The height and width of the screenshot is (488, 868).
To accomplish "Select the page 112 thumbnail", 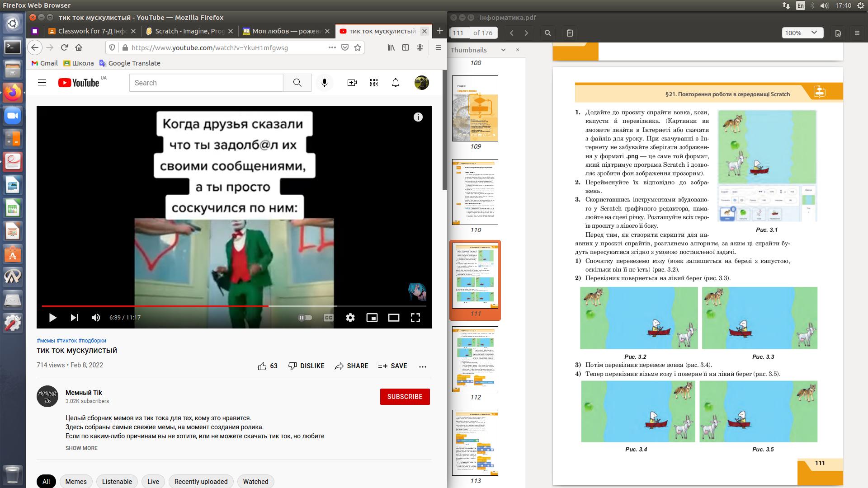I will coord(475,359).
